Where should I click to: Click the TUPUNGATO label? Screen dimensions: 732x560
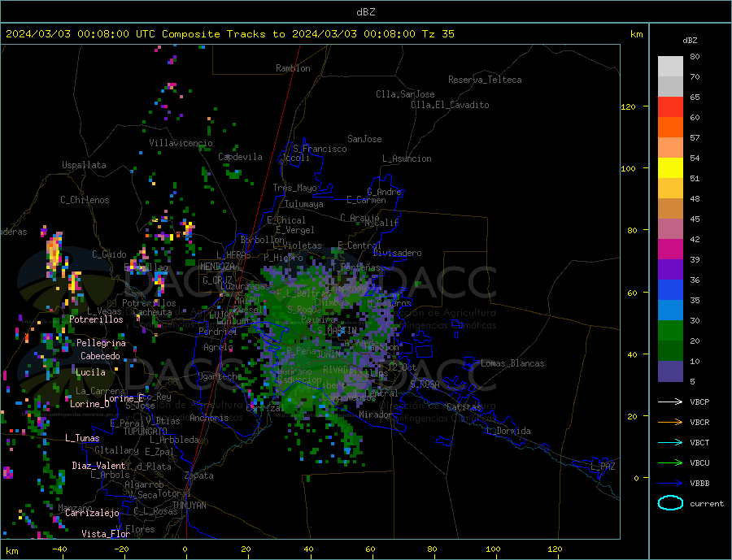(146, 432)
